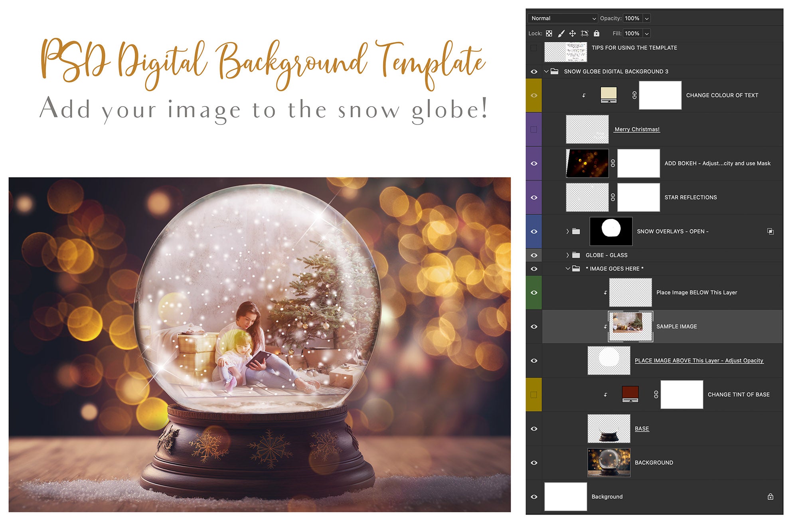Select the Lock image pixels brush icon
The image size is (798, 532).
(x=561, y=34)
